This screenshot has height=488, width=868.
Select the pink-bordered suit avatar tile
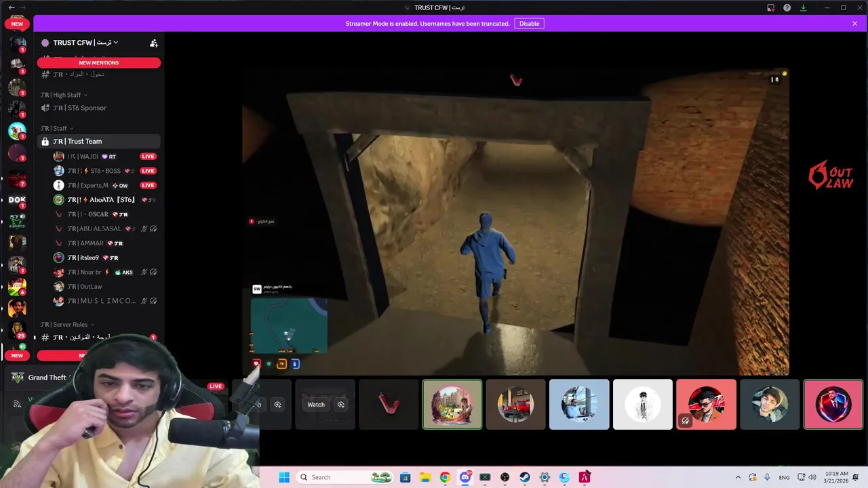click(833, 405)
